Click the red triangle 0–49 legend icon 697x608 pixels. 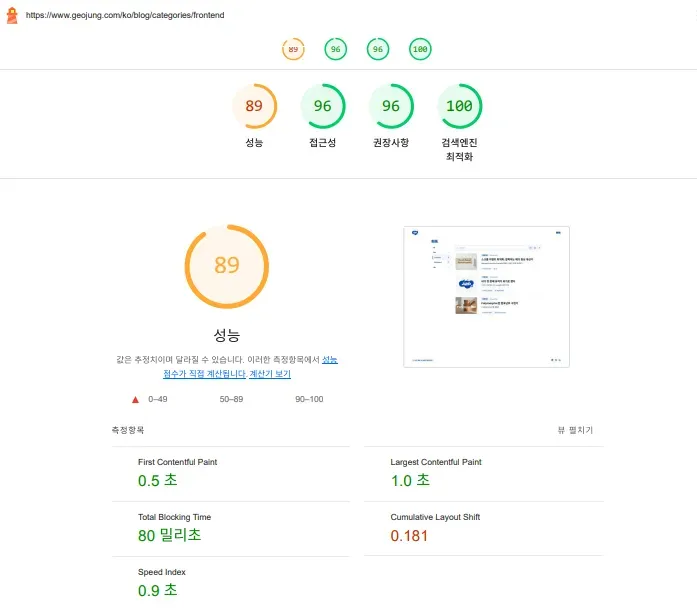coord(135,399)
